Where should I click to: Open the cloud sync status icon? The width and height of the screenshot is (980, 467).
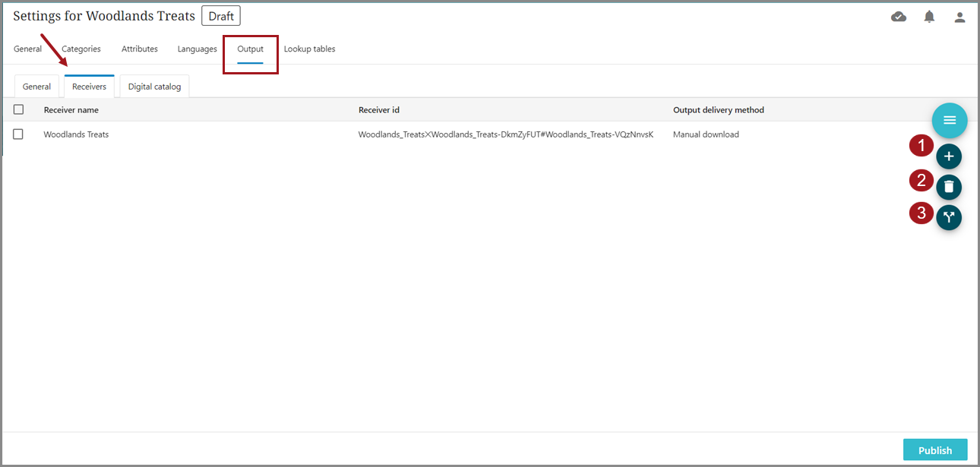click(899, 17)
